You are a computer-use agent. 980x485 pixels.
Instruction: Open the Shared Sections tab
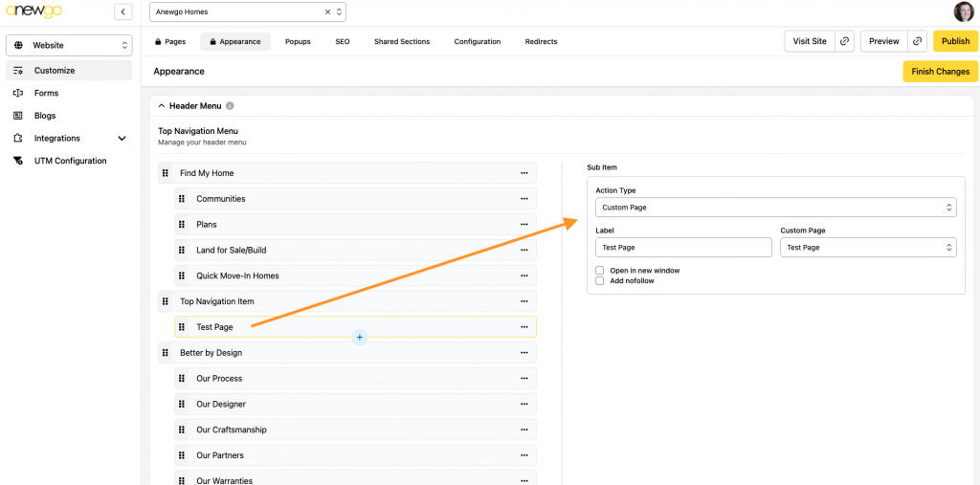tap(401, 42)
